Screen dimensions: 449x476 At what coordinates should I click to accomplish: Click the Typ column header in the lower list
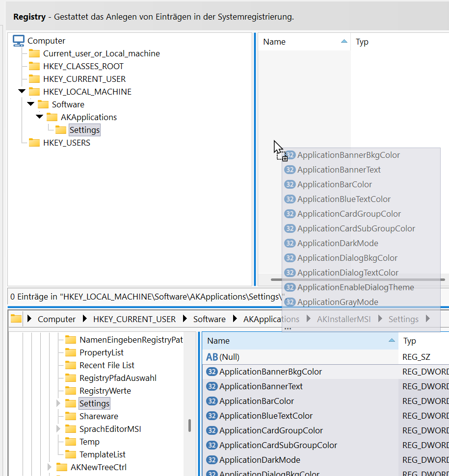410,341
